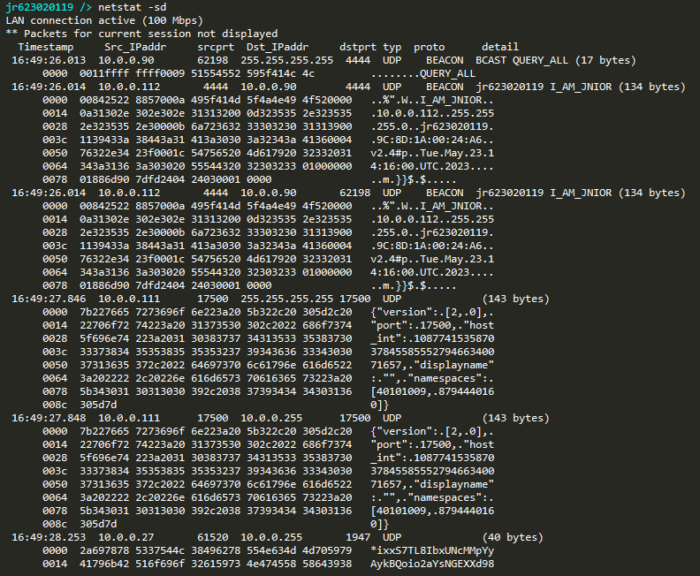
Task: Click timestamp 16:49:26.013
Action: pos(49,60)
